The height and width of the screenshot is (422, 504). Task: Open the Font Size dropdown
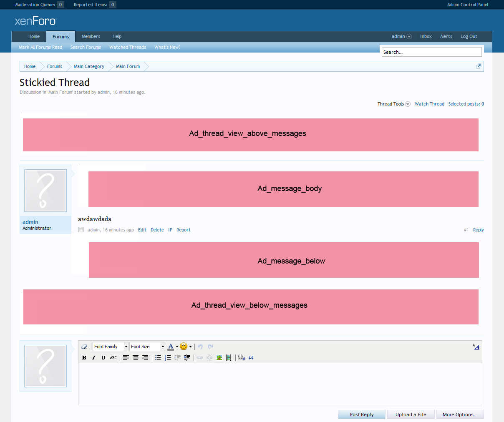coord(147,347)
